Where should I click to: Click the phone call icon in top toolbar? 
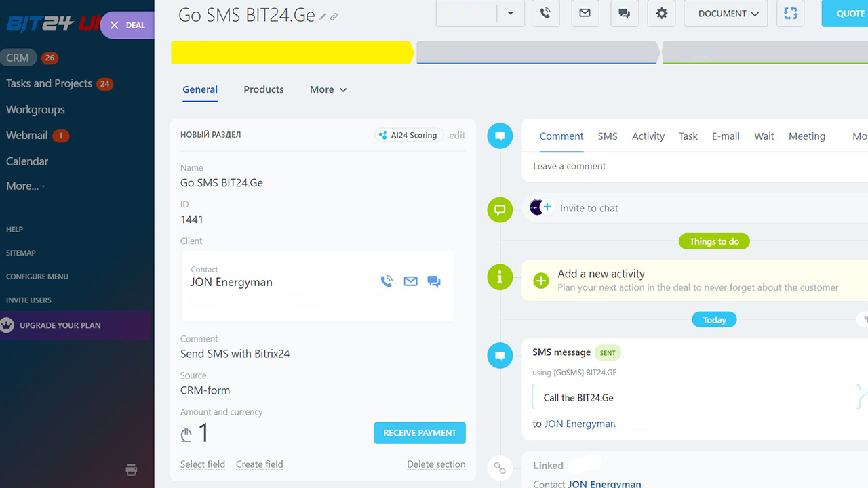(545, 14)
